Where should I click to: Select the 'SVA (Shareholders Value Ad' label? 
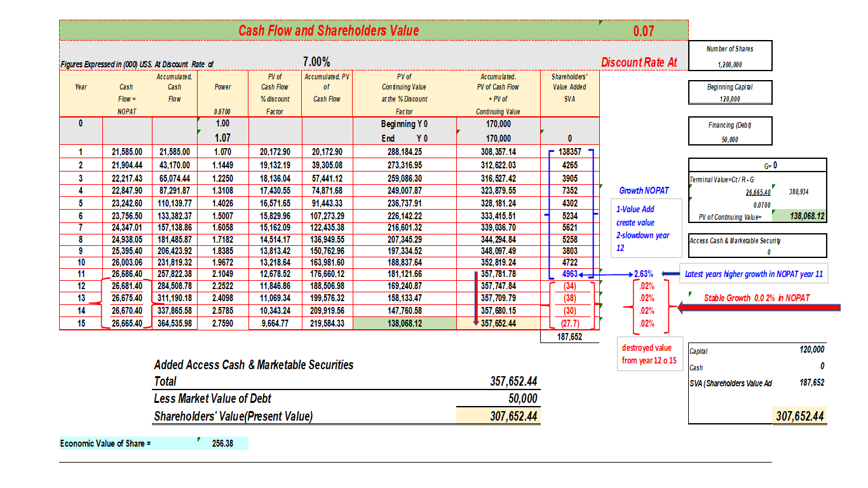pos(730,383)
